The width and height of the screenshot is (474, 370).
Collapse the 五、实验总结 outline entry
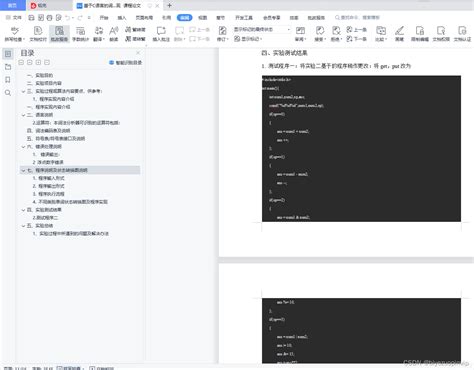click(23, 226)
